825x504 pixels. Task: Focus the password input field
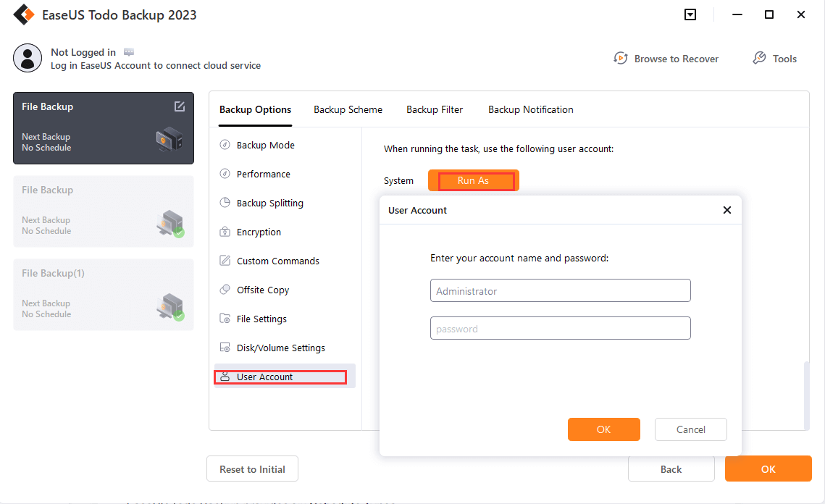point(560,329)
